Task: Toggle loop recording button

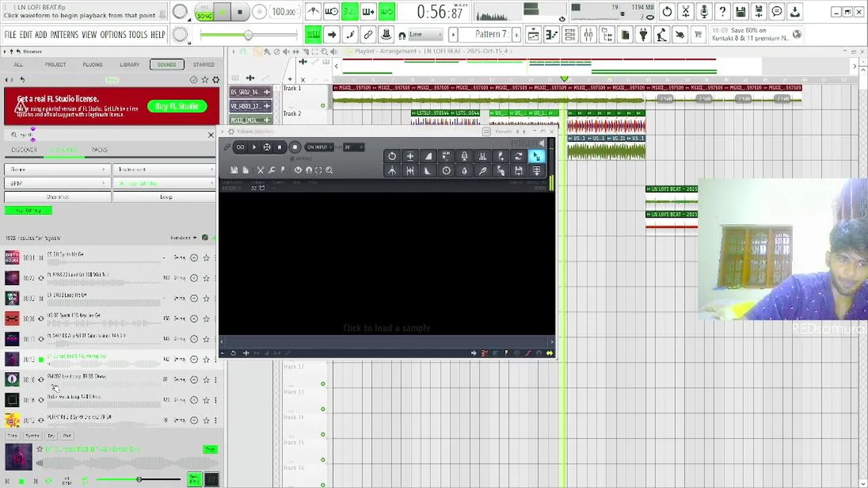Action: click(386, 12)
